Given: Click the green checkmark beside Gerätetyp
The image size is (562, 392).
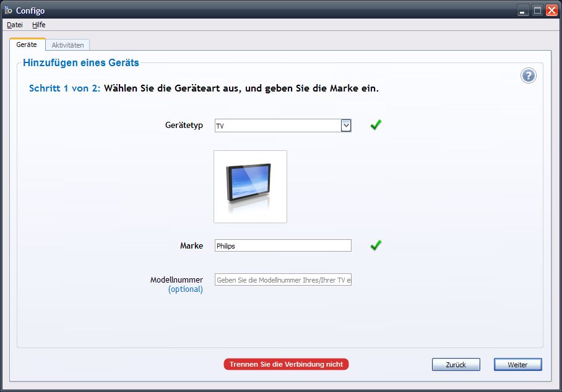Looking at the screenshot, I should 376,125.
